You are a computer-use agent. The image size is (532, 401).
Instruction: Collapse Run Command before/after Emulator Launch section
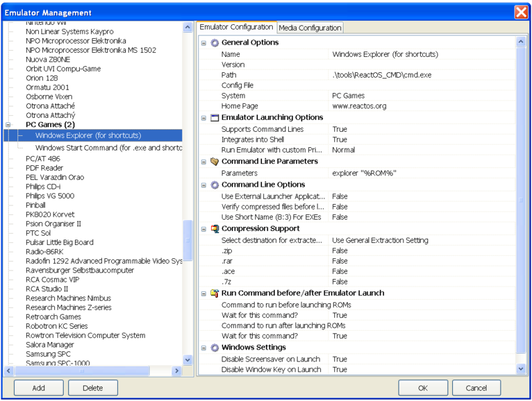coord(204,293)
